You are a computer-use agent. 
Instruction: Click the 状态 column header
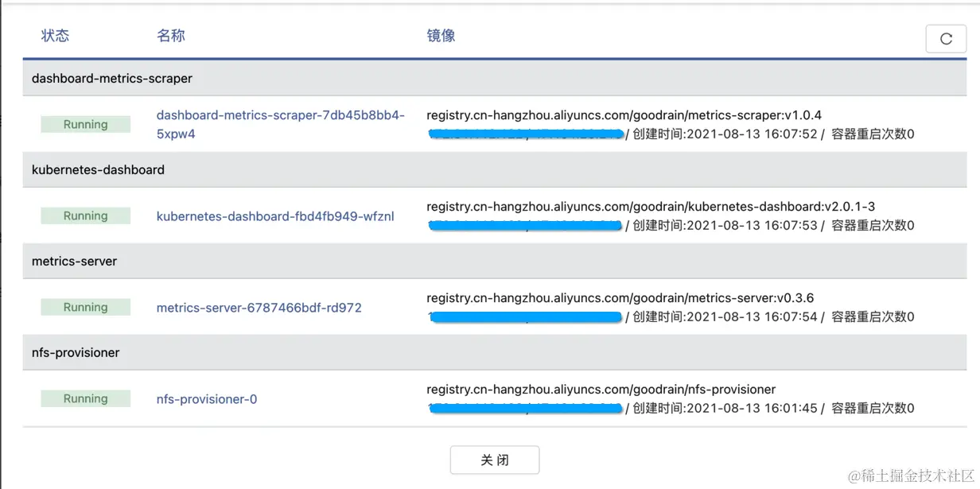[x=56, y=36]
